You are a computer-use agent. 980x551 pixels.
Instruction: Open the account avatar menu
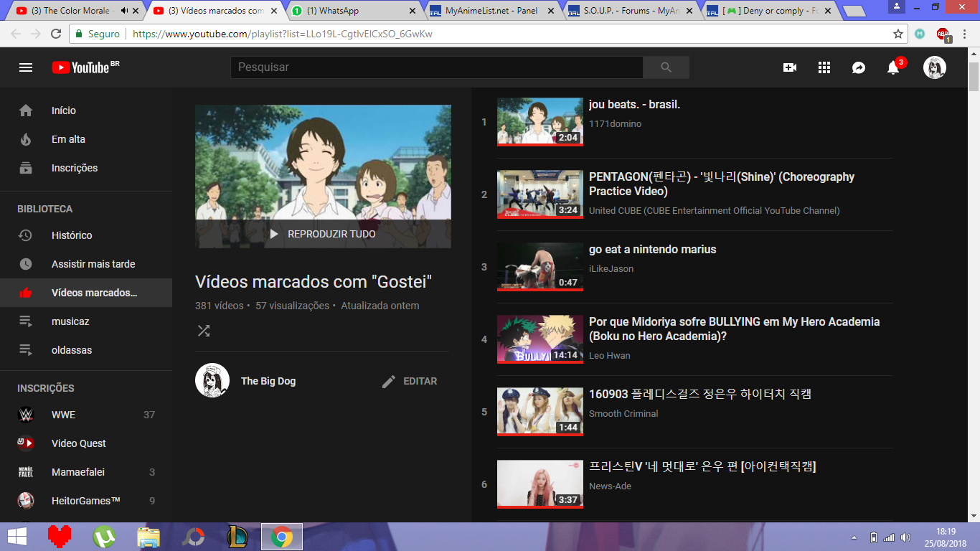click(934, 67)
